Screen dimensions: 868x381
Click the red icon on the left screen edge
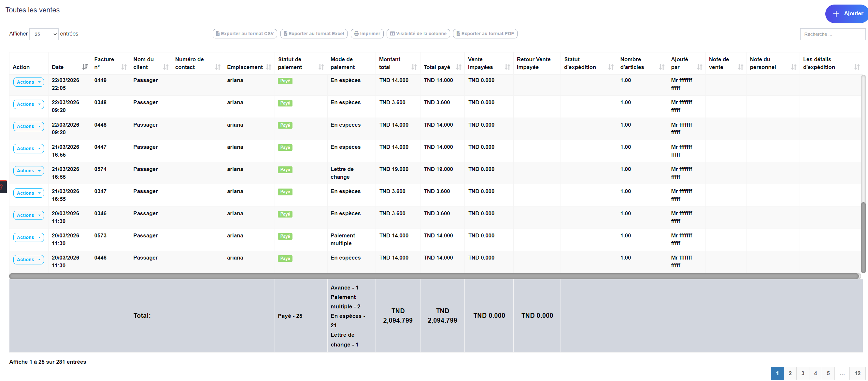coord(3,187)
